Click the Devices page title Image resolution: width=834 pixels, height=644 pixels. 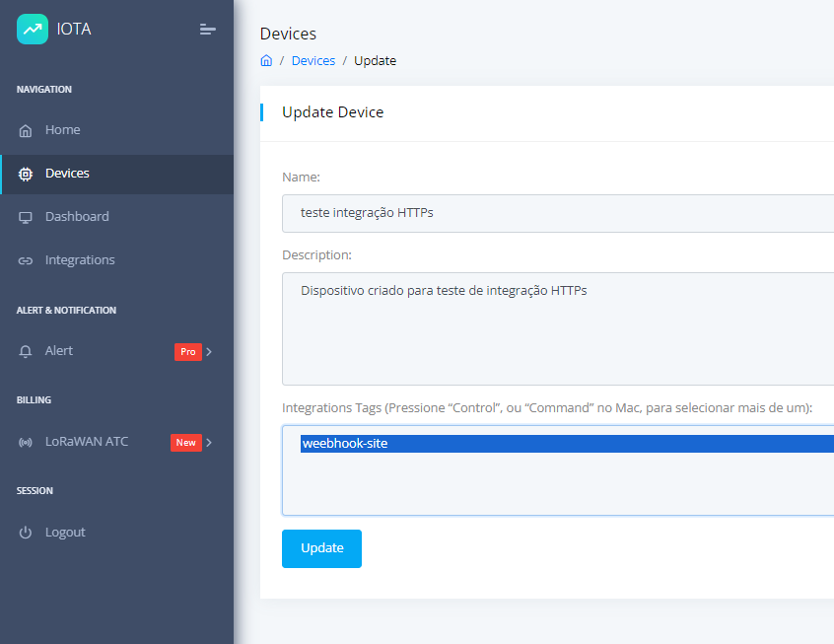pos(288,35)
